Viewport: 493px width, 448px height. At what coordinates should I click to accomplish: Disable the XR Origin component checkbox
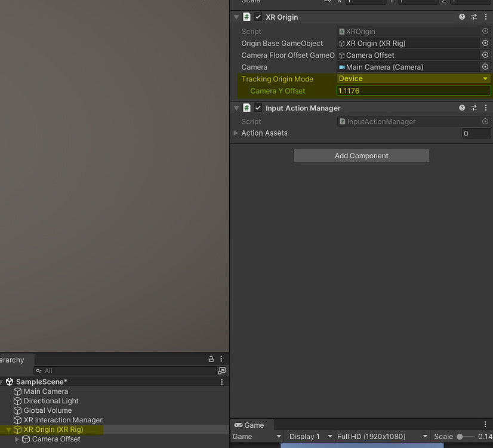pos(257,17)
